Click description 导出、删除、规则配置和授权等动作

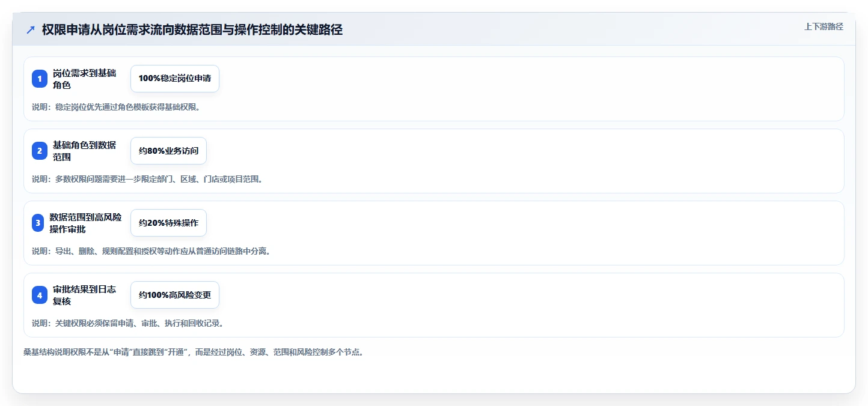[x=151, y=251]
